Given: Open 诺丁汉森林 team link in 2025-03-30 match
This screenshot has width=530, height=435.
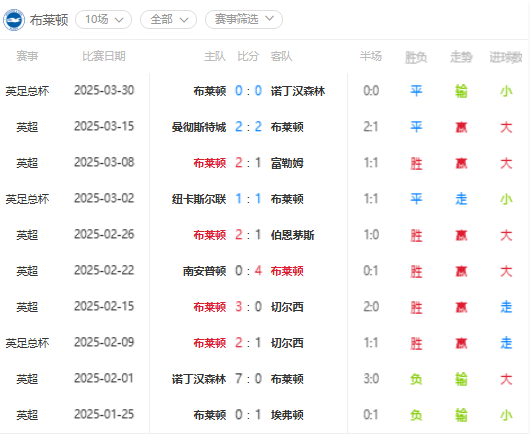Looking at the screenshot, I should point(298,91).
